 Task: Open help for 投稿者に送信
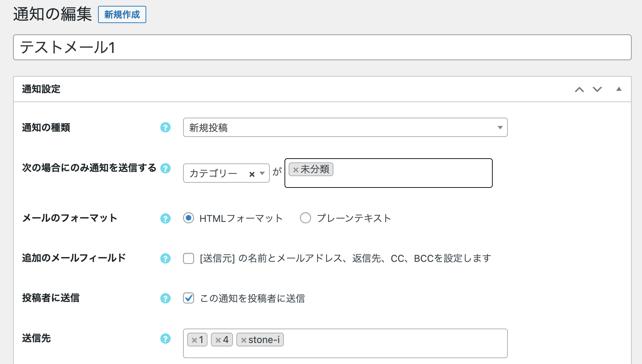tap(165, 298)
